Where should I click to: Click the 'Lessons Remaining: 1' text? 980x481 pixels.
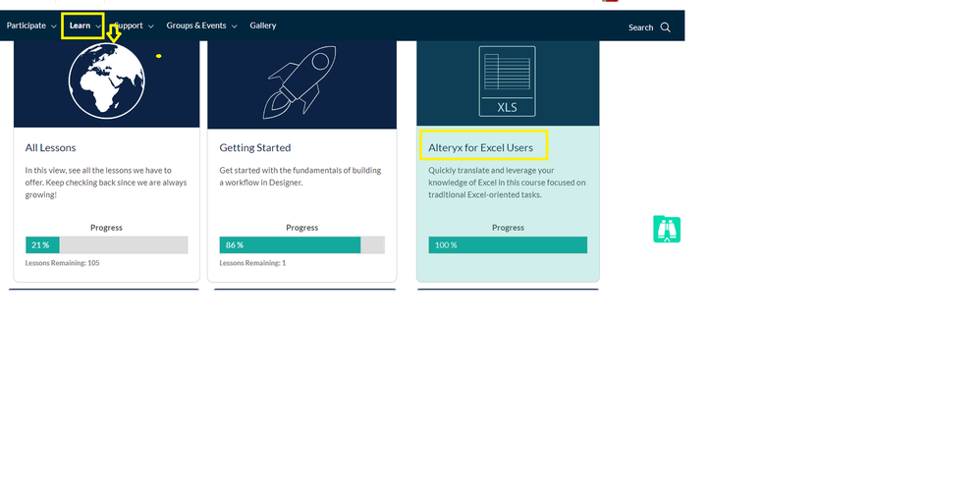(x=252, y=263)
